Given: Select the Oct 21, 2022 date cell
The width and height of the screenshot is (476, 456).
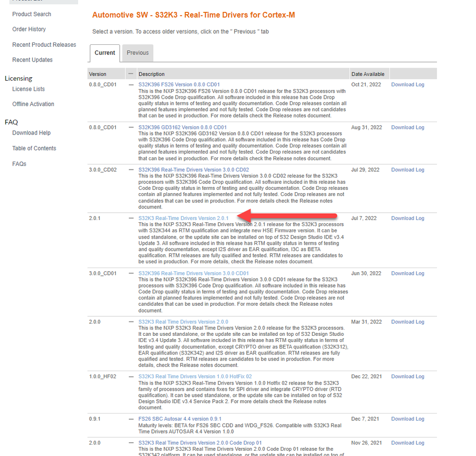Looking at the screenshot, I should [366, 84].
